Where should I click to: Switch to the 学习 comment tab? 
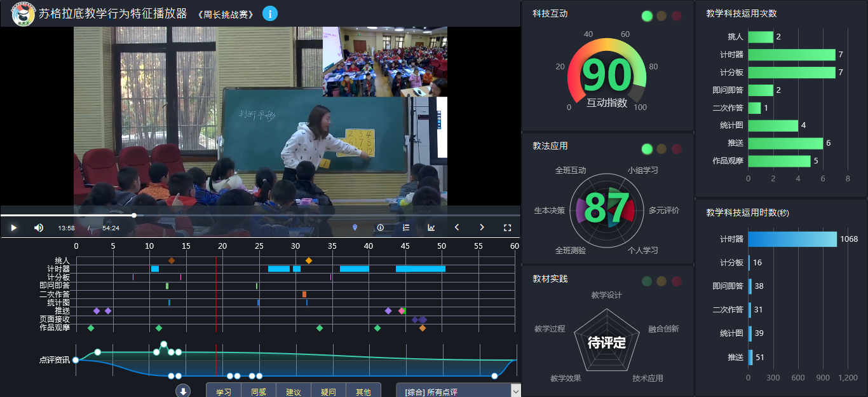224,391
